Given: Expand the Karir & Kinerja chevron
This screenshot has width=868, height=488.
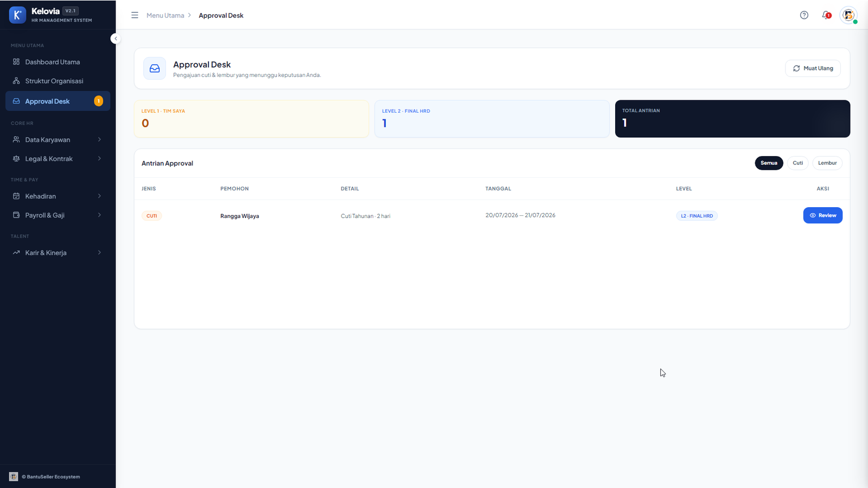Looking at the screenshot, I should point(99,253).
